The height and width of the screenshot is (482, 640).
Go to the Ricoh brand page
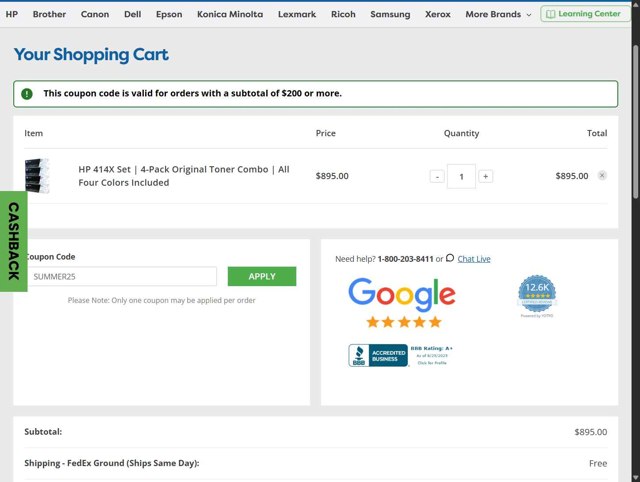coord(343,14)
